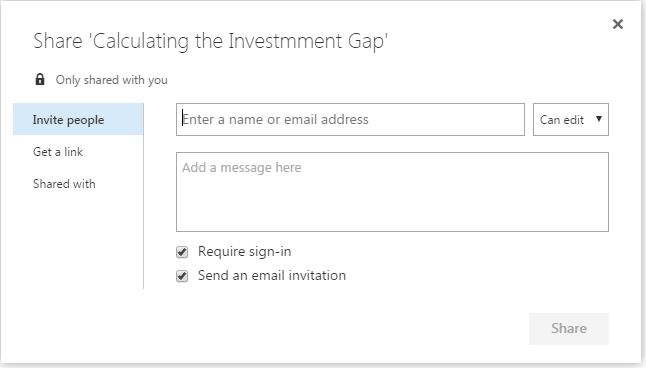The height and width of the screenshot is (368, 646).
Task: Open the Can edit permission dropdown
Action: (571, 120)
